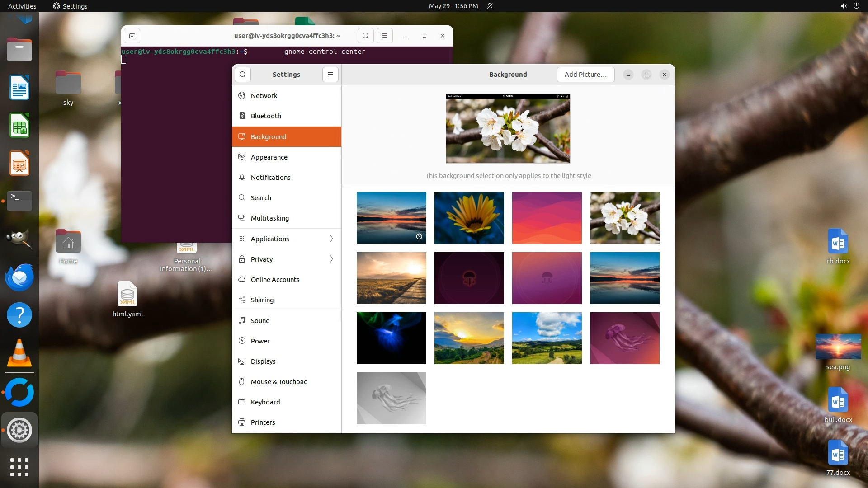
Task: Click the terminal search icon
Action: click(x=366, y=36)
